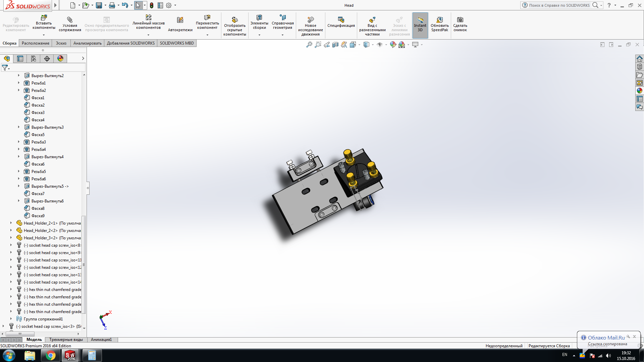Viewport: 644px width, 362px height.
Task: Click the Zoom to Fit view icon
Action: point(309,45)
